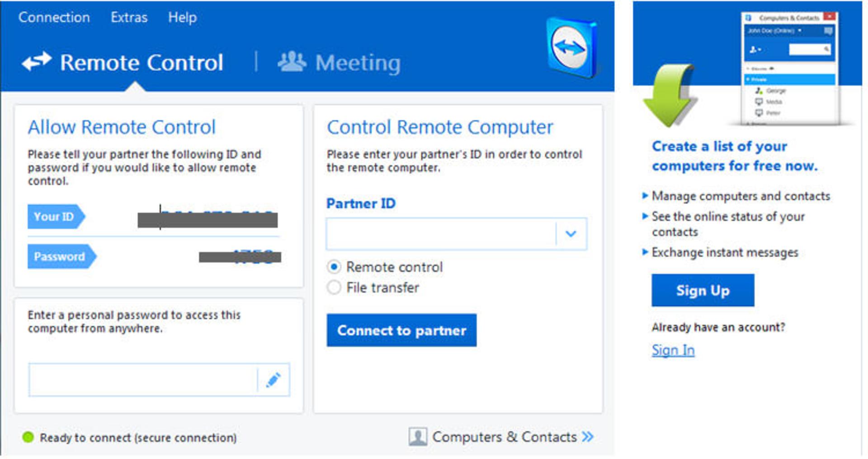
Task: Open the Extras menu
Action: (x=129, y=17)
